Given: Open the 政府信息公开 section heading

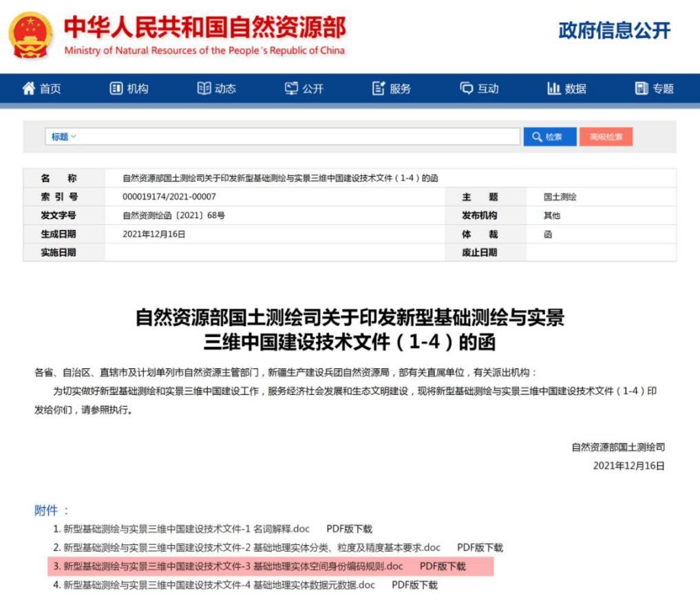Looking at the screenshot, I should [x=614, y=31].
